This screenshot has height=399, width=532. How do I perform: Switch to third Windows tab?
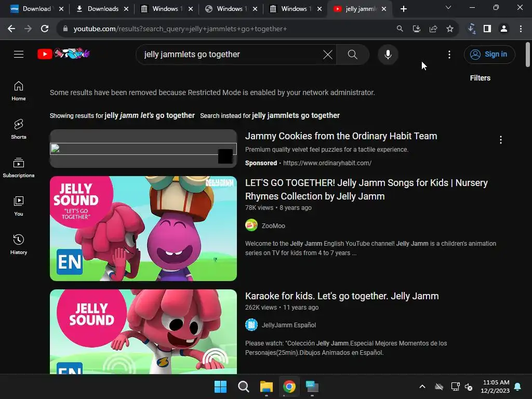295,9
